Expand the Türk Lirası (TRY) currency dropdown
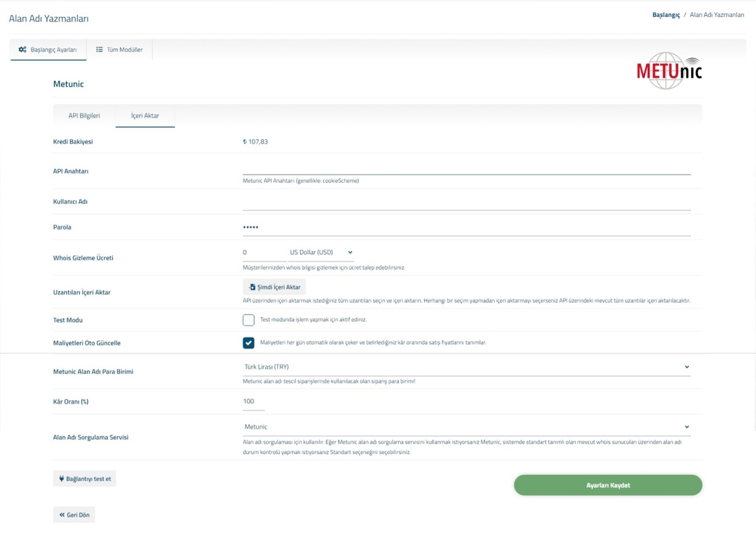 467,366
